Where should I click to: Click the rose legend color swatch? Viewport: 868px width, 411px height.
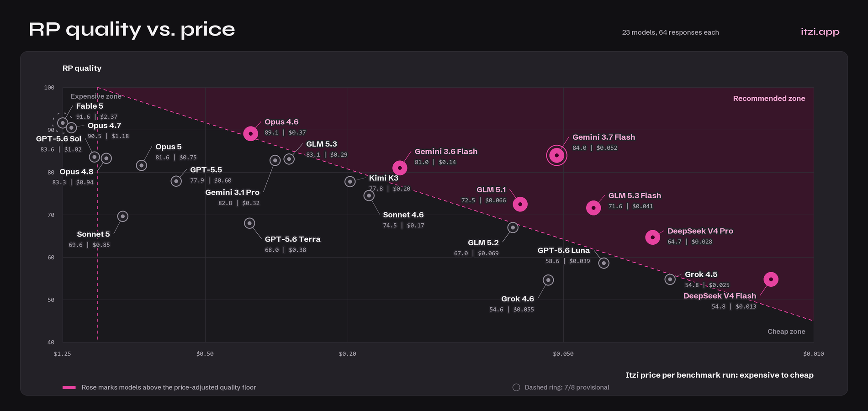coord(69,387)
